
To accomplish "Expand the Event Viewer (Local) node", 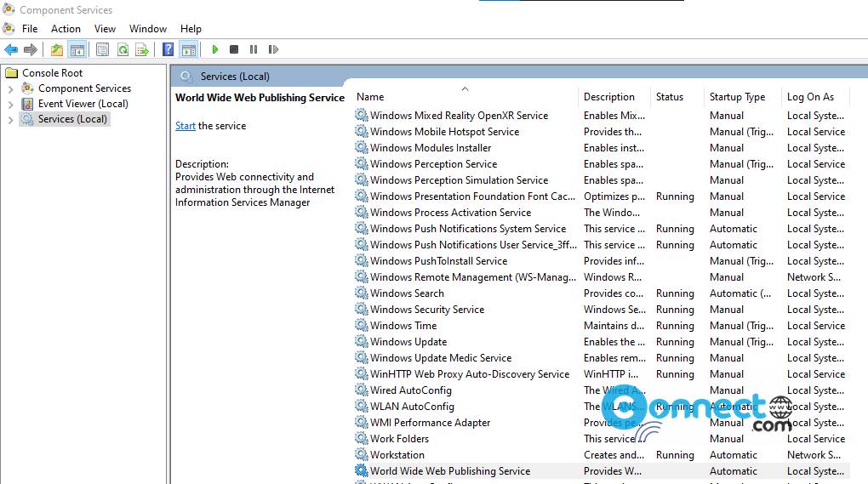I will (10, 104).
